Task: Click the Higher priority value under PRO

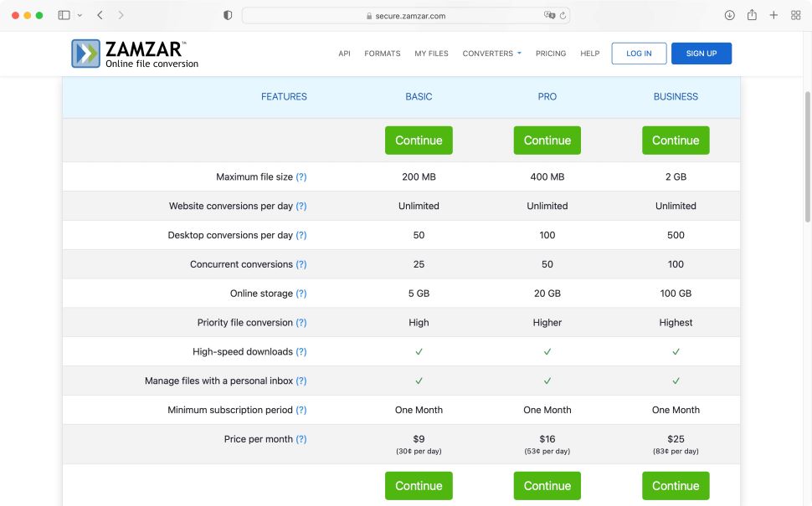Action: pos(547,322)
